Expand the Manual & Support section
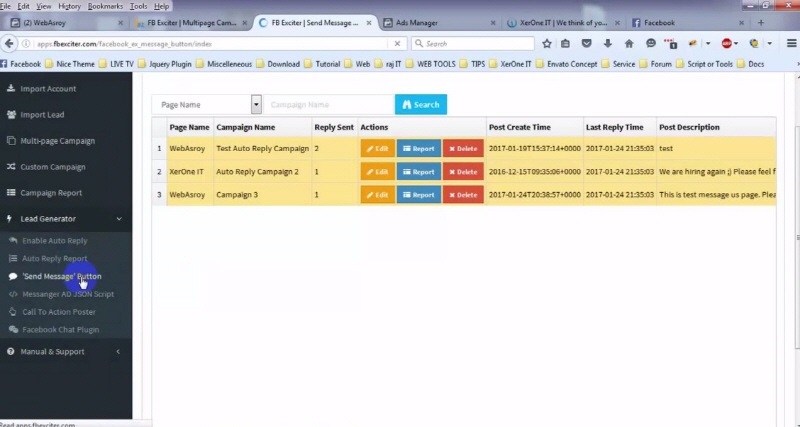The width and height of the screenshot is (800, 427). (66, 351)
